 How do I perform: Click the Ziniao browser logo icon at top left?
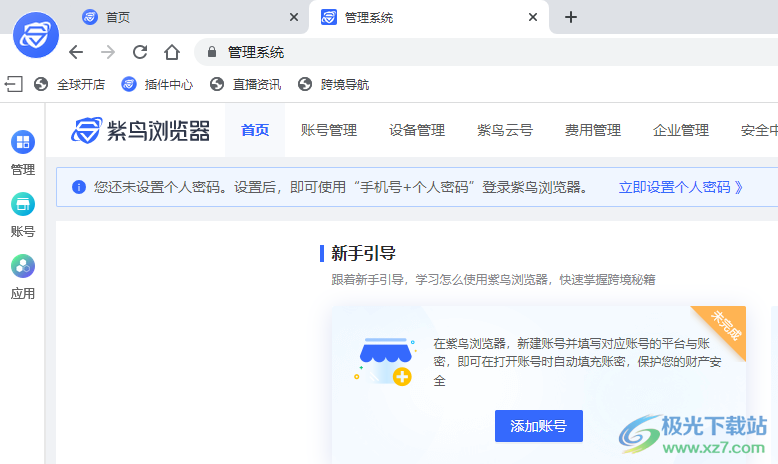[36, 35]
